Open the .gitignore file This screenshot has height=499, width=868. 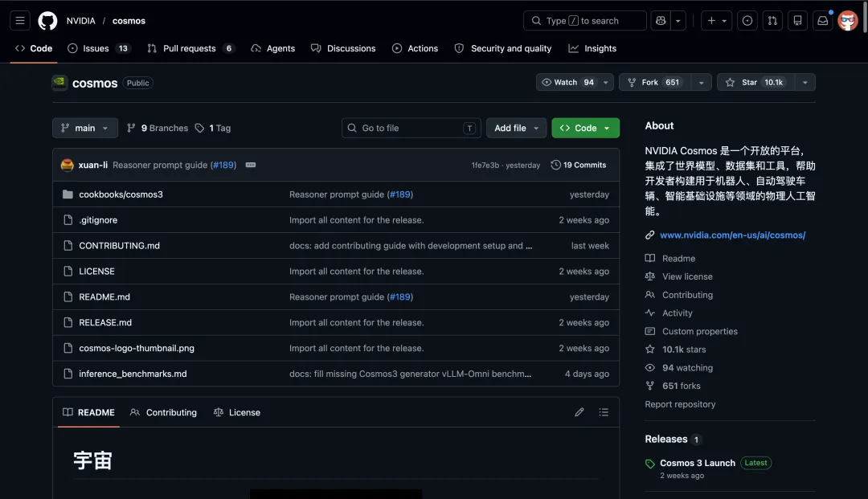[98, 220]
